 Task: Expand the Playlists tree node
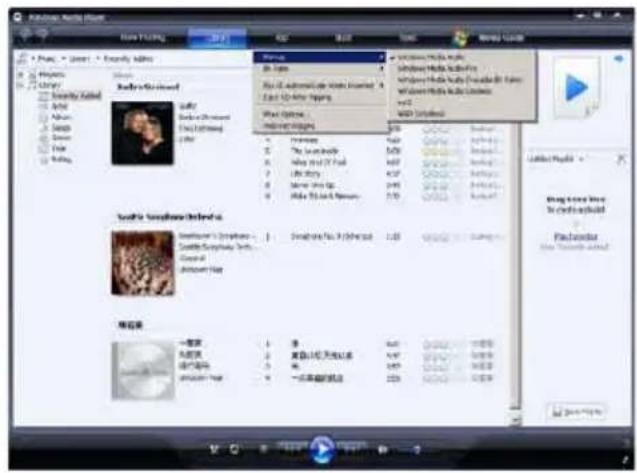20,75
